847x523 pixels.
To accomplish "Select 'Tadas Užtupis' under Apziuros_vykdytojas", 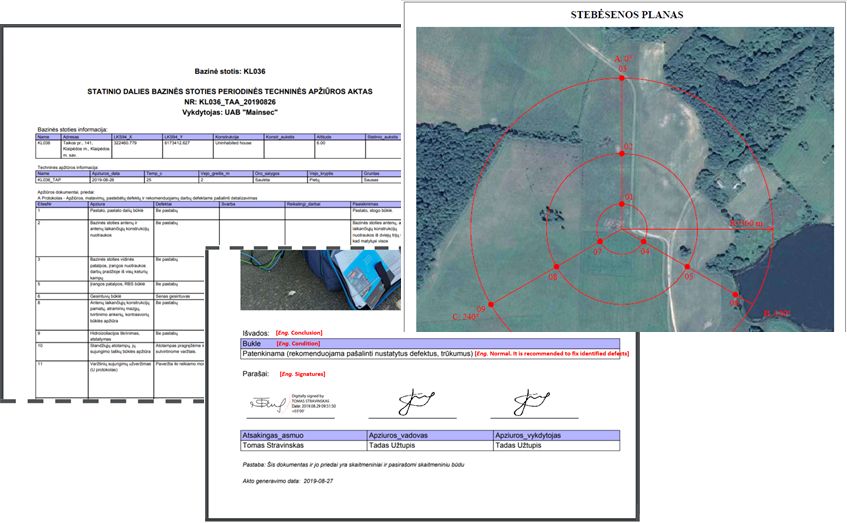I will pos(518,446).
